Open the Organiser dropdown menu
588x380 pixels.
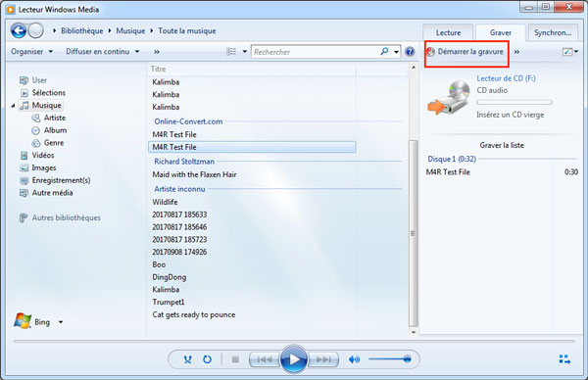tap(32, 51)
